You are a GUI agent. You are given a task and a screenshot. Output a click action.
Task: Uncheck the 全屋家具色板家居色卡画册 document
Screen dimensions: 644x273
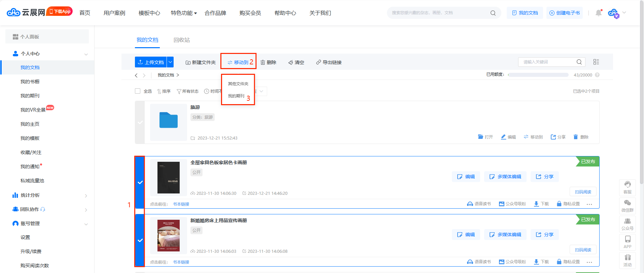(x=140, y=182)
